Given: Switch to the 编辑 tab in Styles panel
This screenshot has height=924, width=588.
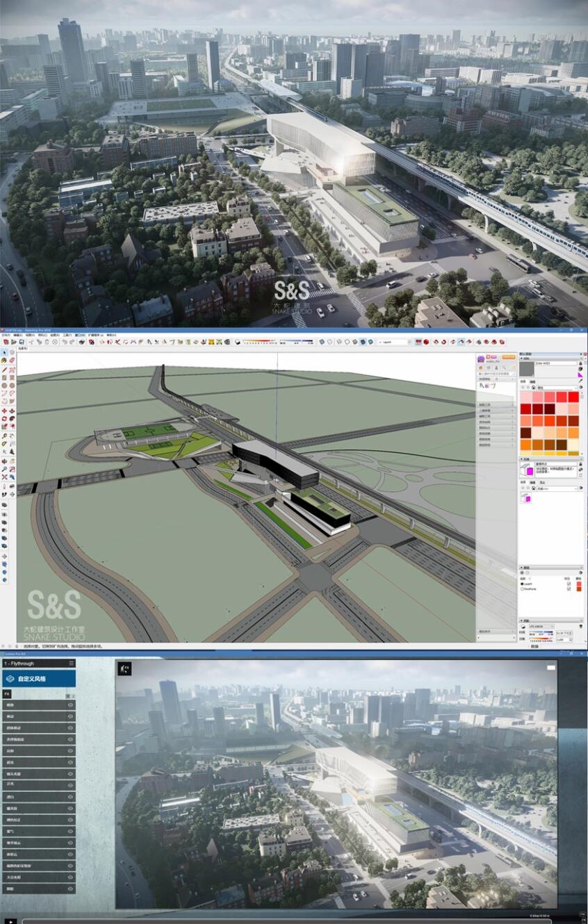Looking at the screenshot, I should [x=532, y=482].
